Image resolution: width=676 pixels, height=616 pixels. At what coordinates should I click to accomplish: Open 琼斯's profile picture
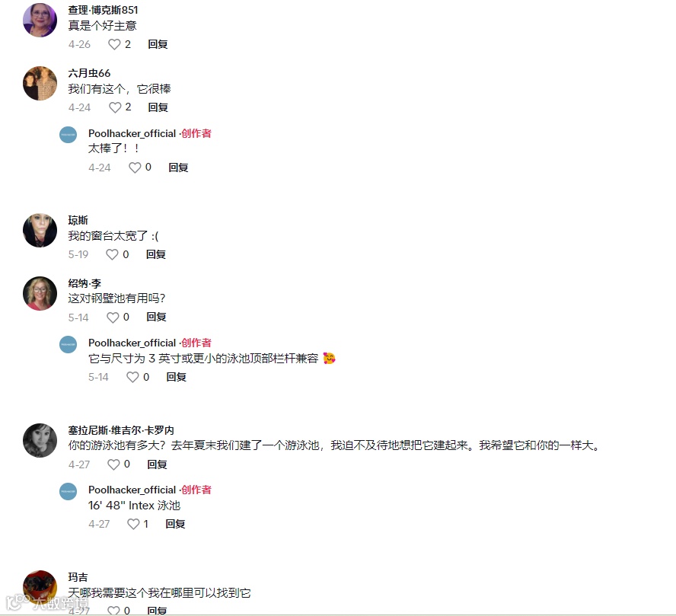click(40, 230)
